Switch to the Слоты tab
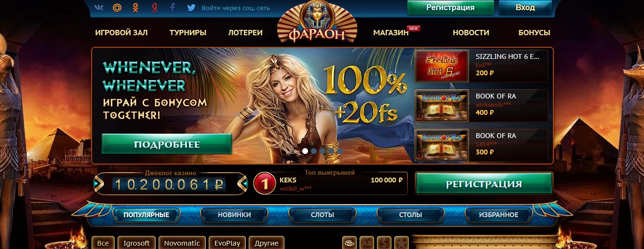 pyautogui.click(x=322, y=215)
